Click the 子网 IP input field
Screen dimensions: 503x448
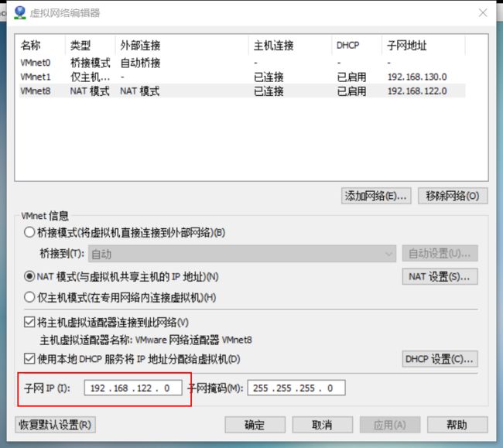coord(133,388)
